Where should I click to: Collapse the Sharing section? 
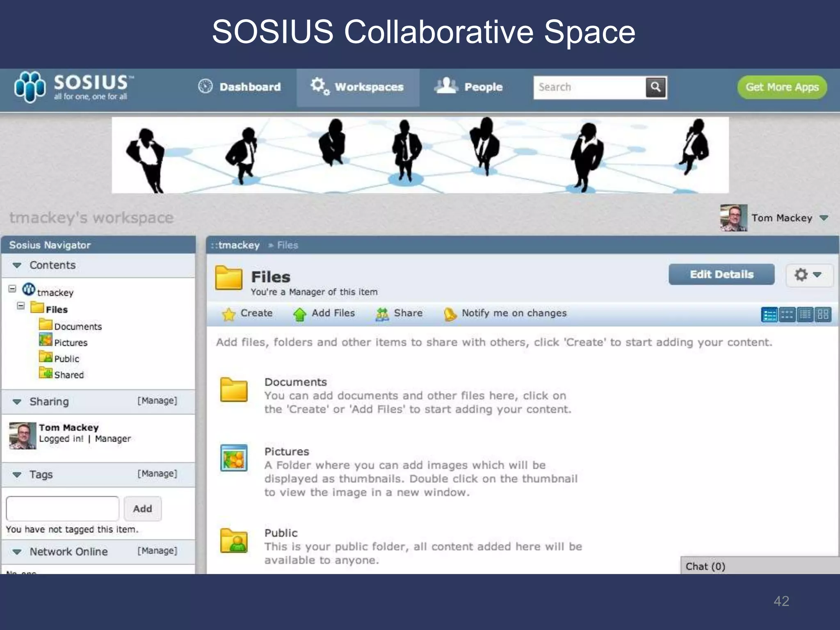17,402
